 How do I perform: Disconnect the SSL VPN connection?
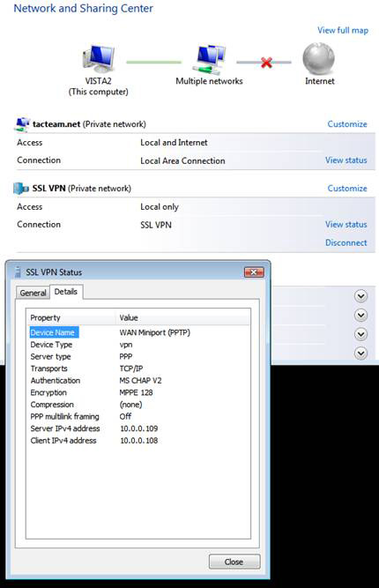coord(346,242)
